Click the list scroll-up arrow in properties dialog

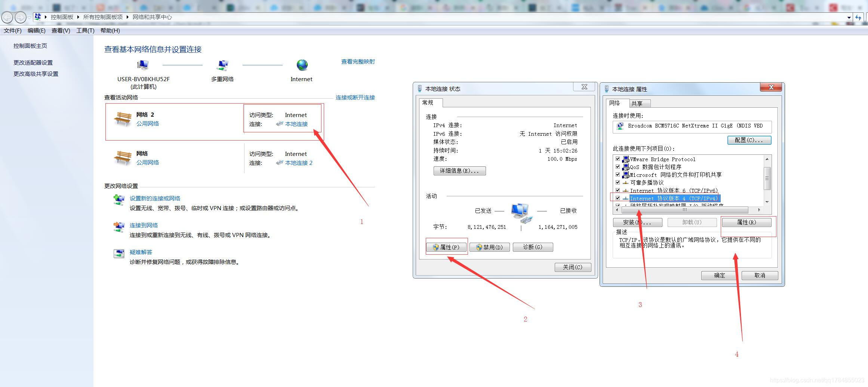click(767, 159)
